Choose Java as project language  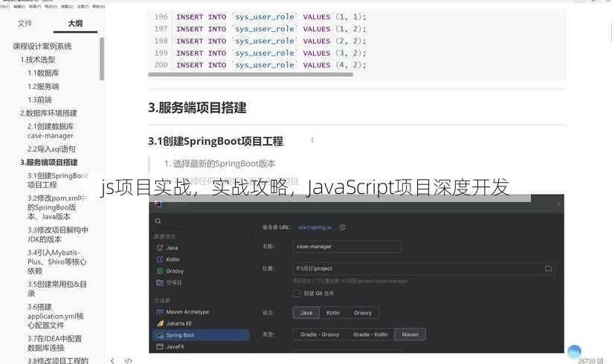pyautogui.click(x=306, y=313)
